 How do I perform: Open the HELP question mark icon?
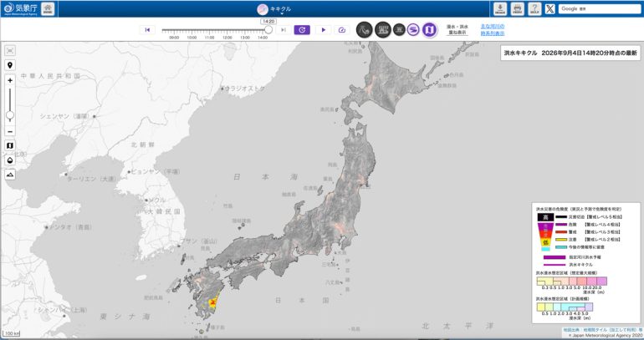534,8
